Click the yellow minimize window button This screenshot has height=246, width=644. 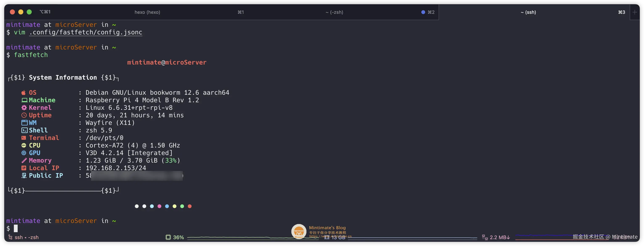coord(21,12)
